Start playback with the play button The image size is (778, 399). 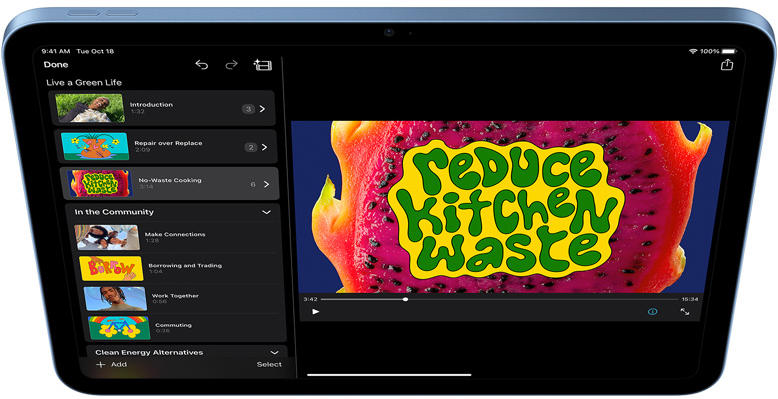(x=316, y=312)
